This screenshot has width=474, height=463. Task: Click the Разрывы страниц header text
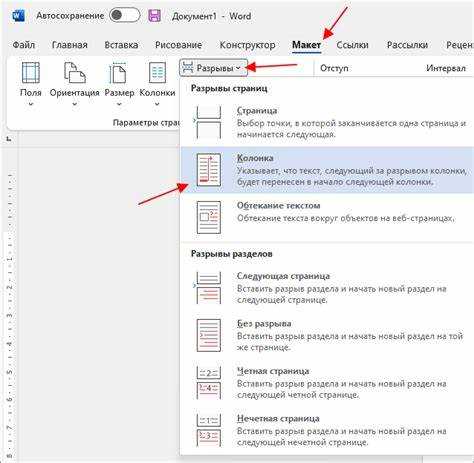pyautogui.click(x=229, y=88)
